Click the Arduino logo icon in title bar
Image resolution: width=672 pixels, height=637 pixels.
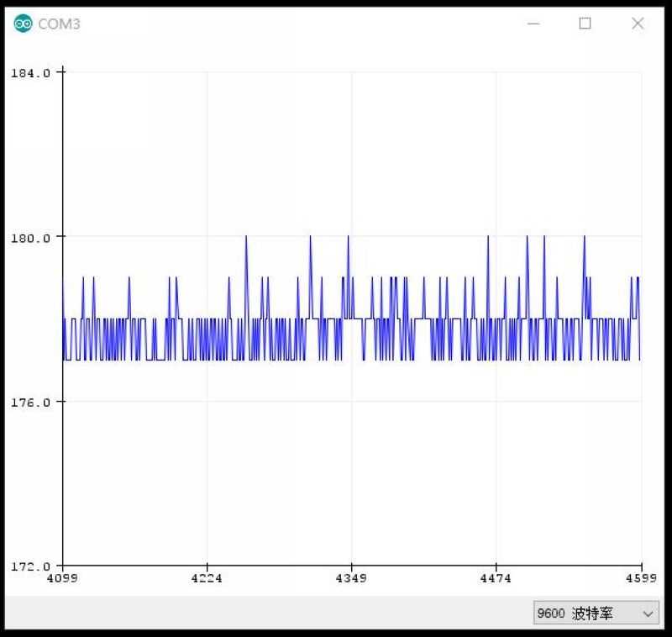point(23,24)
